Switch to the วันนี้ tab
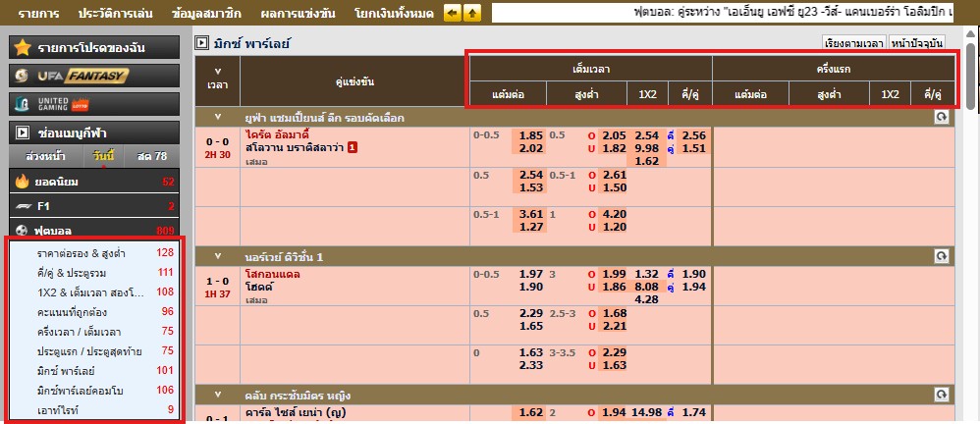 (x=102, y=156)
